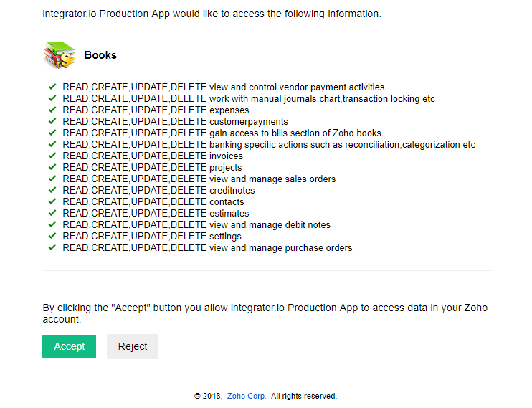
Task: Open the Zoho Corp. link
Action: 247,396
